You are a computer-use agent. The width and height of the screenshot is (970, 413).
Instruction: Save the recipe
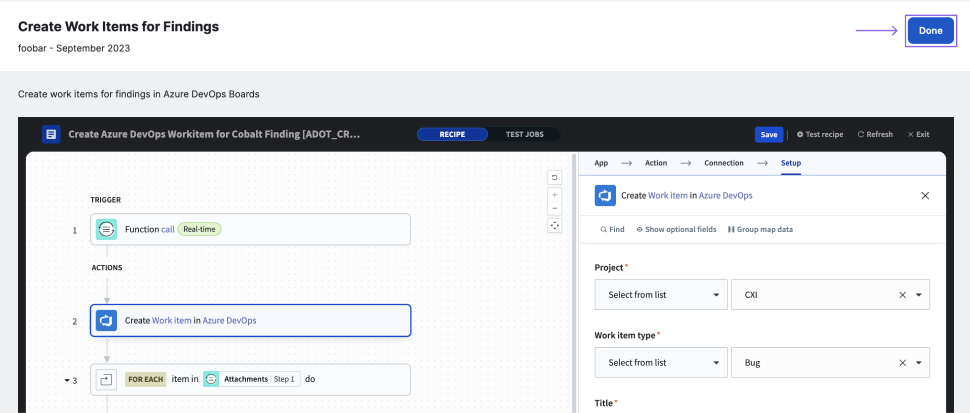point(769,134)
